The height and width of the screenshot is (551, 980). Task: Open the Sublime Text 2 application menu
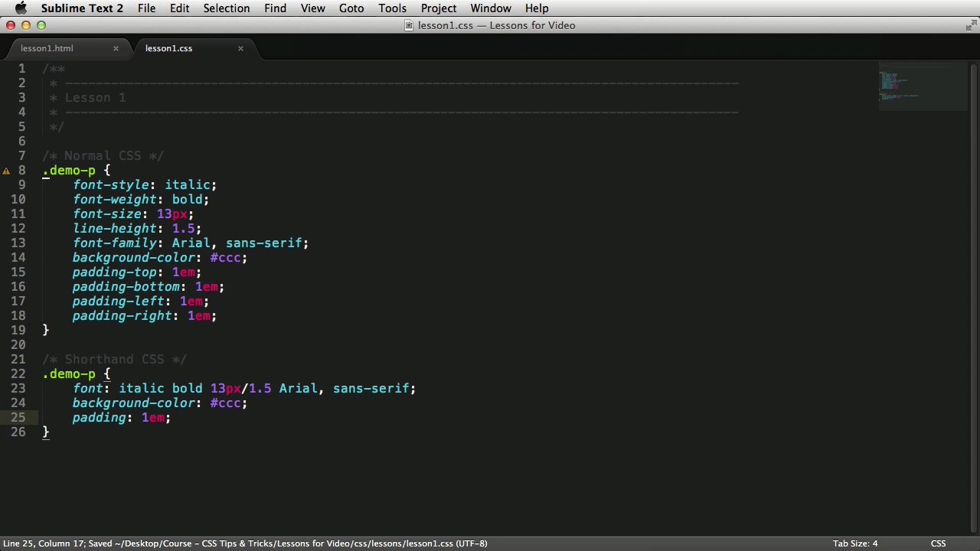pos(82,8)
